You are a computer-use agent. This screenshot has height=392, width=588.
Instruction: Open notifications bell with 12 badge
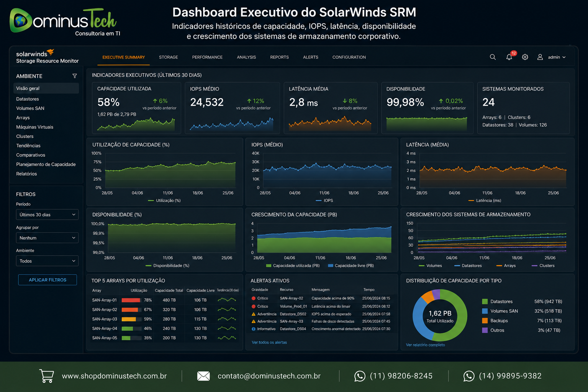point(510,56)
